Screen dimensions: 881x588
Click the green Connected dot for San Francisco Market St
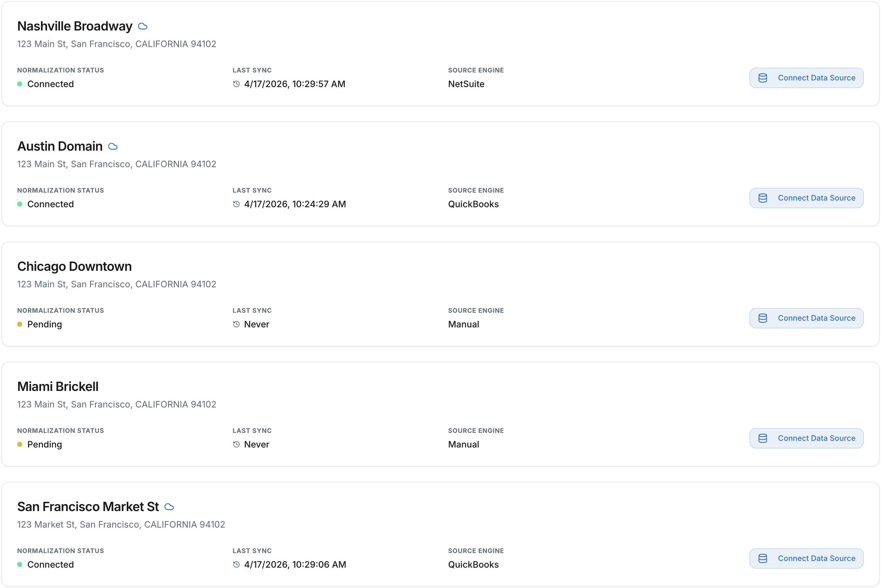[20, 564]
